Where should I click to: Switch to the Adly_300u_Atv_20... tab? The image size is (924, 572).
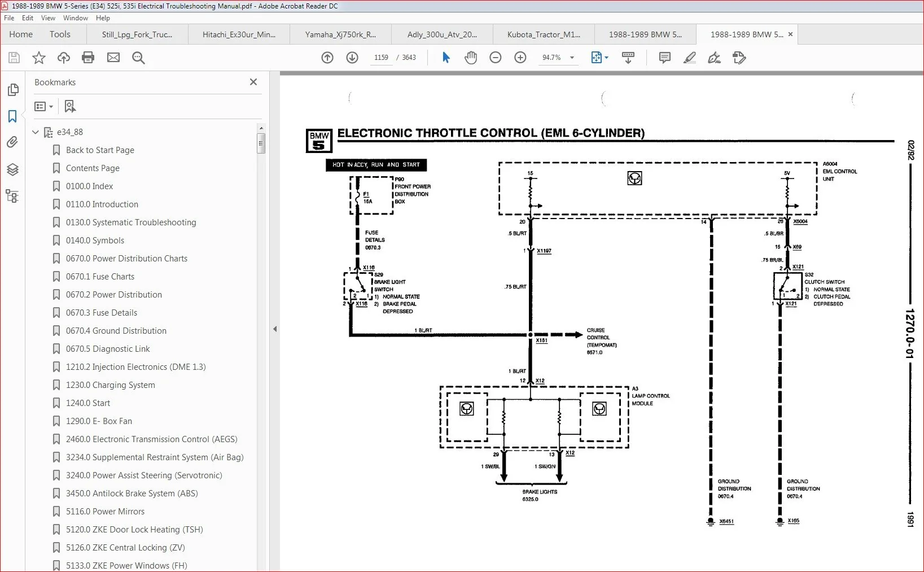click(442, 34)
